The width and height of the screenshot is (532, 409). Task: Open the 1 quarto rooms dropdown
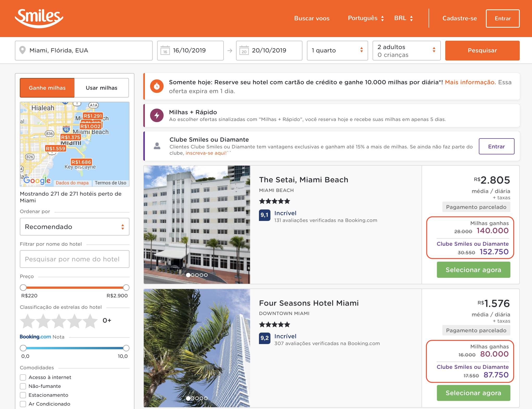[x=337, y=50]
